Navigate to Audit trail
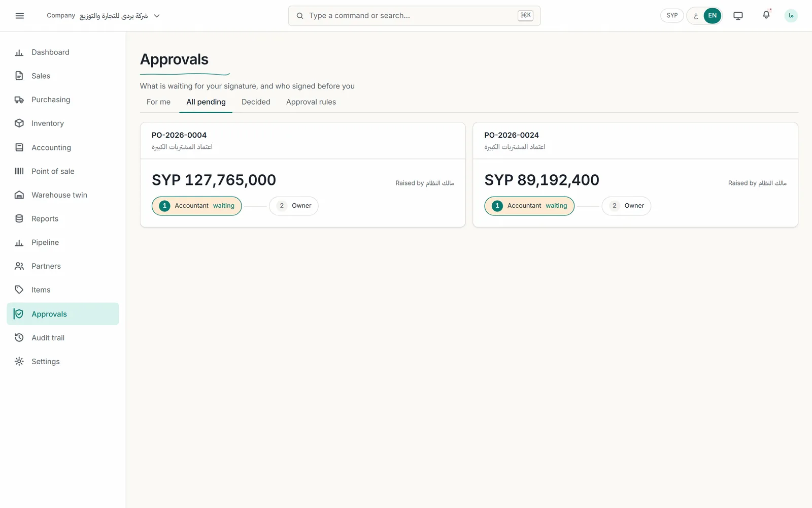The height and width of the screenshot is (508, 812). click(x=63, y=338)
